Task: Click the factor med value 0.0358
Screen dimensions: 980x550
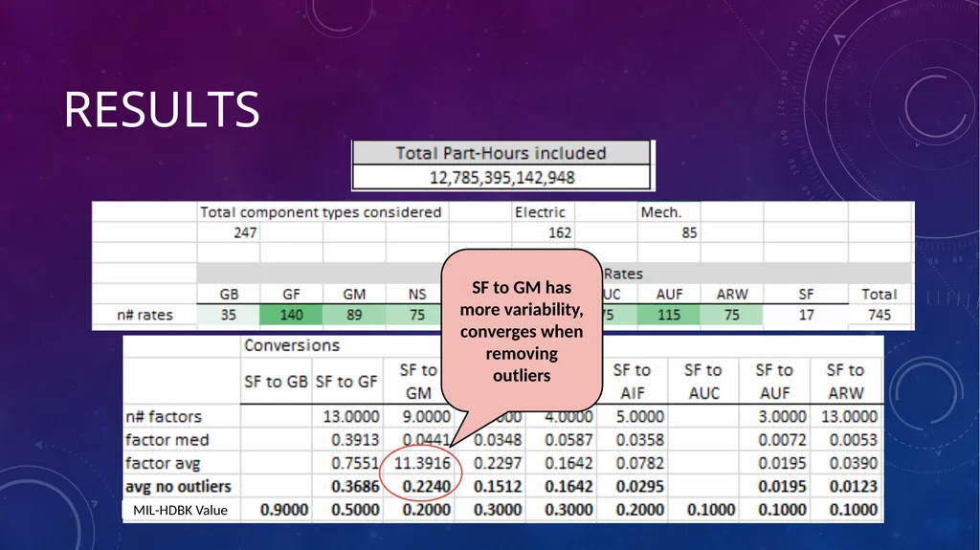Action: click(640, 440)
